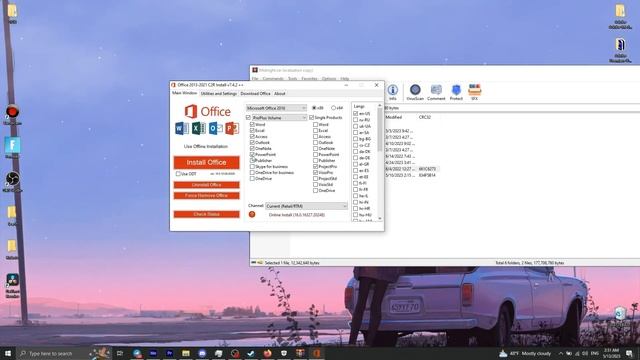Screen dimensions: 640x360
Task: Click the Comment icon in WinRAR toolbar
Action: point(436,90)
